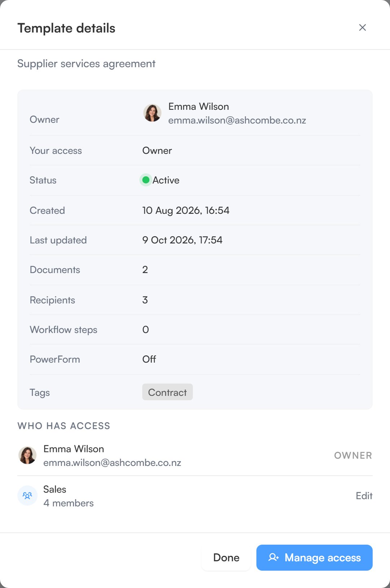Click the owner email emma.wilson@ashcombe.co.nz in Owner row

point(237,120)
